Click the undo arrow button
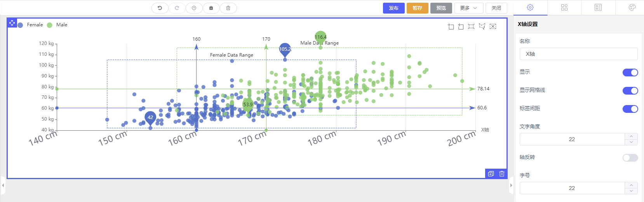This screenshot has height=202, width=644. 160,8
